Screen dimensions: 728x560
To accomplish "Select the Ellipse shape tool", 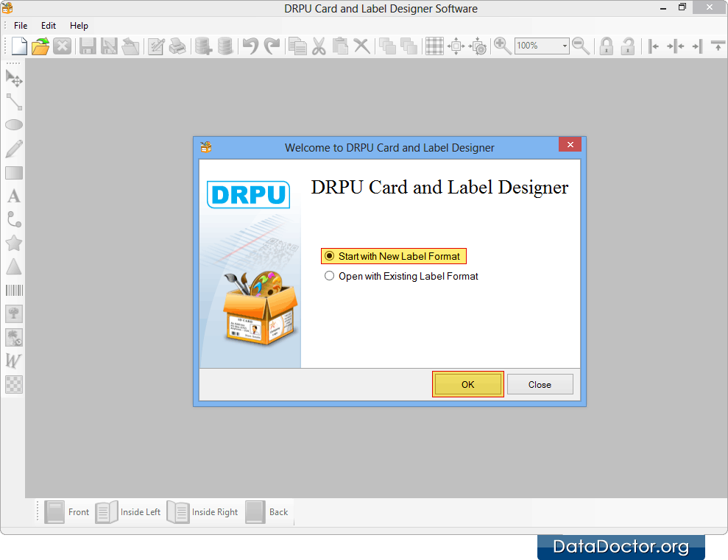I will click(x=14, y=125).
